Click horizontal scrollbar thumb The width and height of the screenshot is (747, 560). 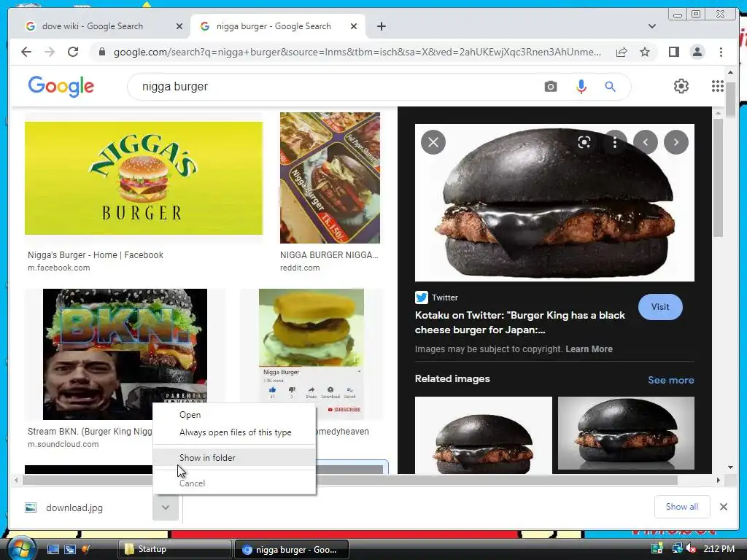click(x=350, y=480)
